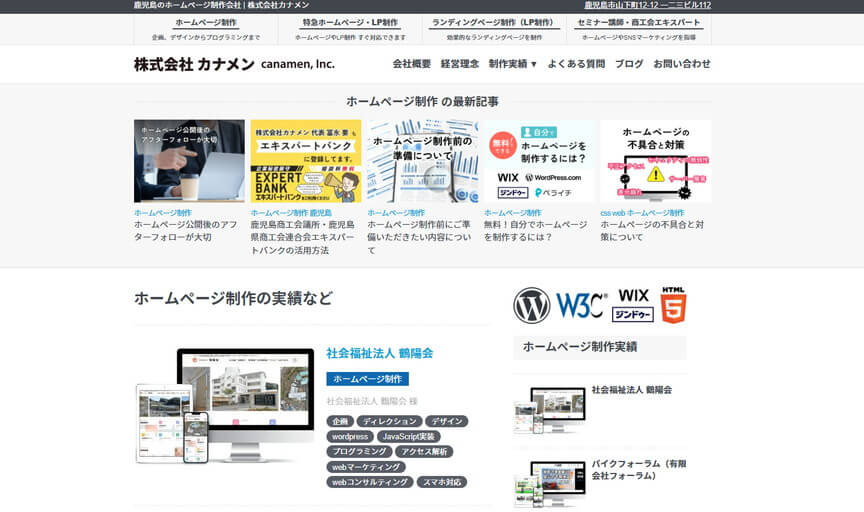Click the webコンサルティング tag
The width and height of the screenshot is (864, 512).
[370, 482]
